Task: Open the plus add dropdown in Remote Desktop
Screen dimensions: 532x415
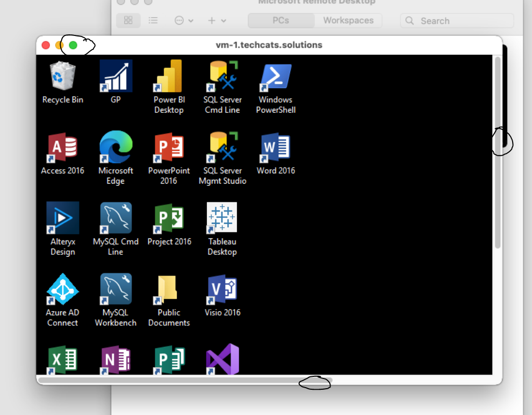Action: 217,21
